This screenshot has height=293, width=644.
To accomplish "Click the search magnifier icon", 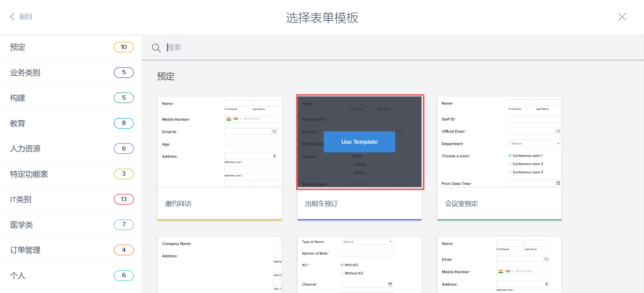I will [156, 48].
